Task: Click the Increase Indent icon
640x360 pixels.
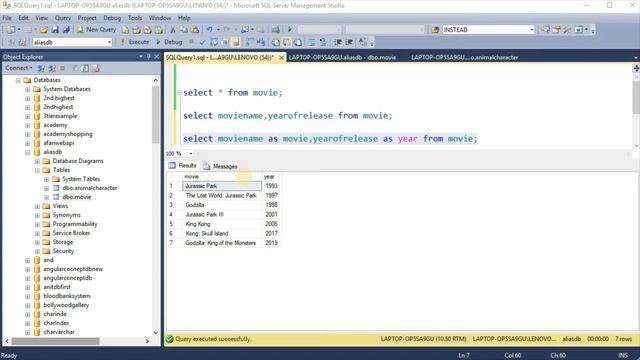Action: pos(349,42)
